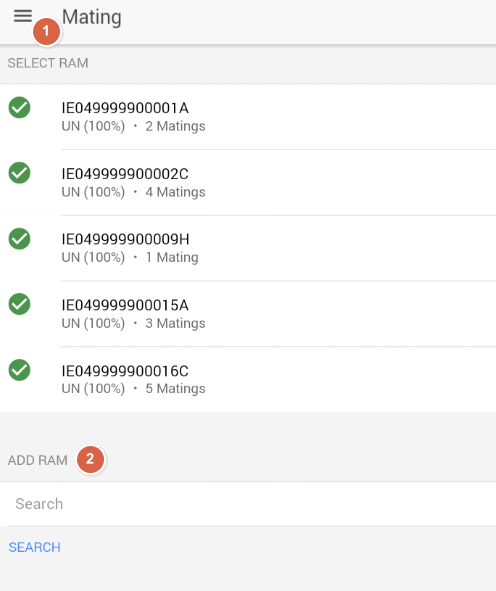
Task: Click the green check for ram IE049999900015A
Action: [20, 304]
